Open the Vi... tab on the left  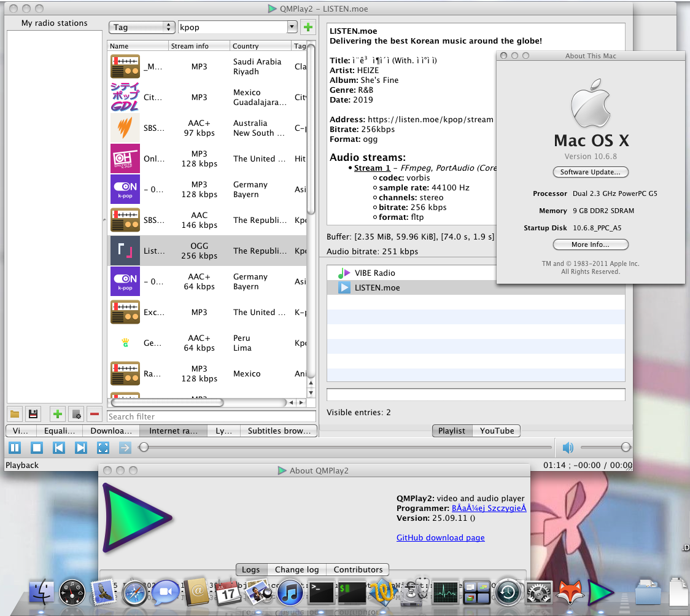pyautogui.click(x=21, y=431)
